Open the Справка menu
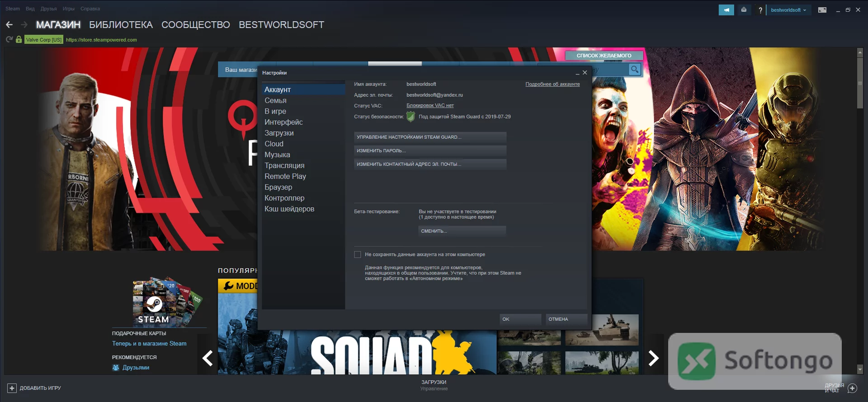 pos(90,9)
